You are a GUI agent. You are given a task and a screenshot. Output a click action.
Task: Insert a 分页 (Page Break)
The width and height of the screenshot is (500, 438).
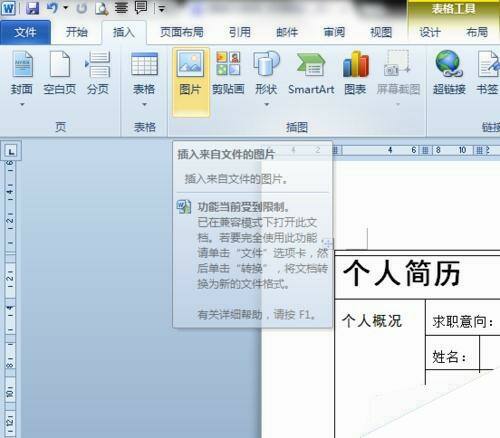tap(98, 72)
